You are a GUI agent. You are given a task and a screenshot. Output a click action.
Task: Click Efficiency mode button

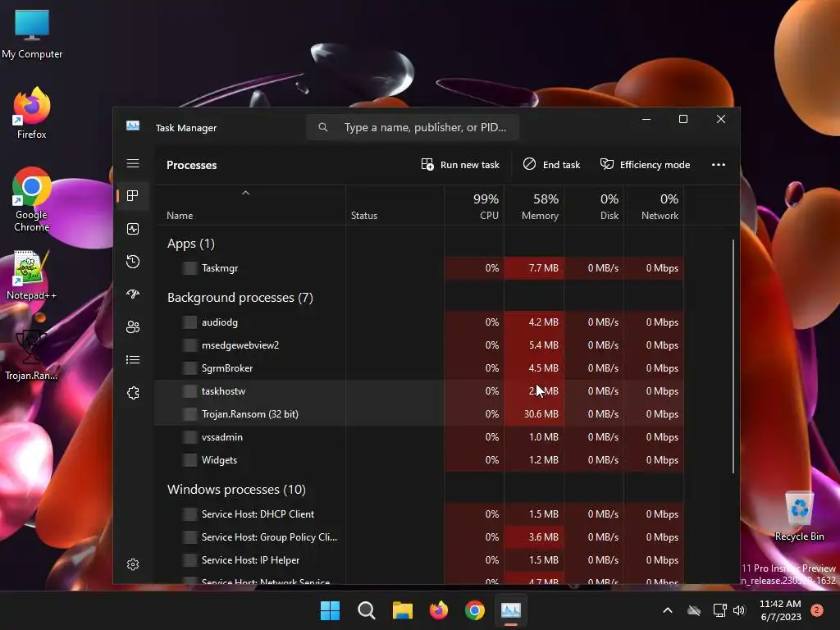(x=645, y=164)
